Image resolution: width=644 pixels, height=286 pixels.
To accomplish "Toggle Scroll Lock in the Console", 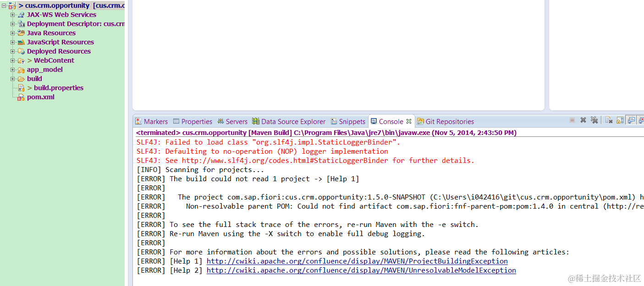I will point(620,120).
